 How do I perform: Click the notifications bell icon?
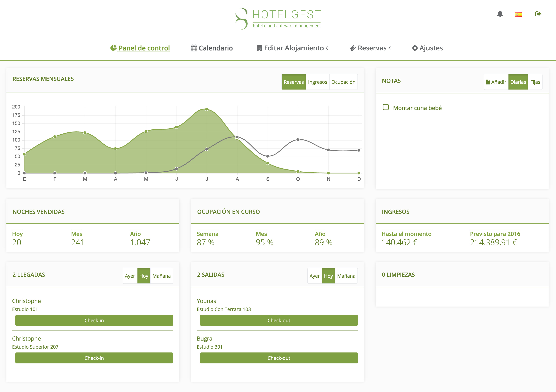500,14
